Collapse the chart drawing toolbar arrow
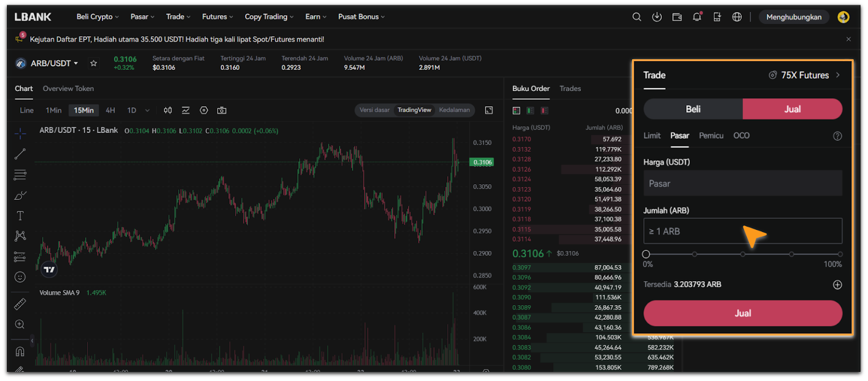 (32, 341)
